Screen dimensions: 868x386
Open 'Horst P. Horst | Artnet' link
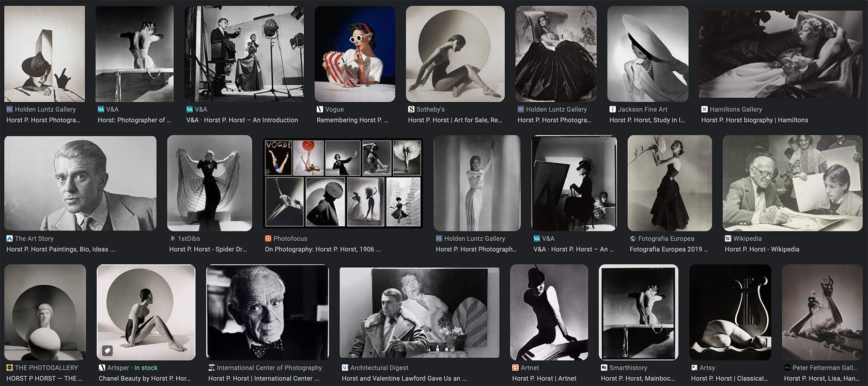point(544,378)
